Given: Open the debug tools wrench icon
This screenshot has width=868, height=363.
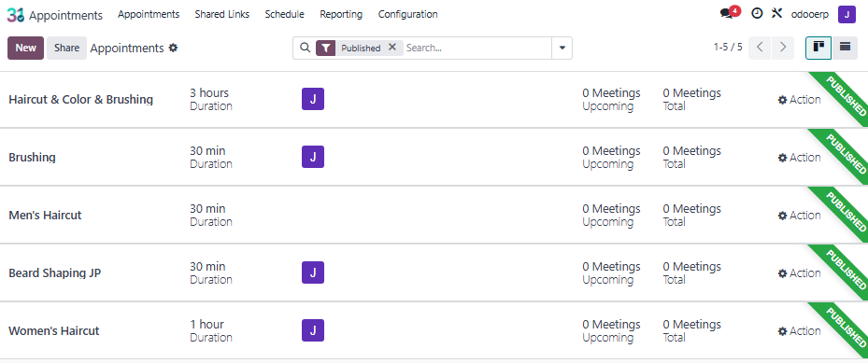Looking at the screenshot, I should pyautogui.click(x=776, y=13).
